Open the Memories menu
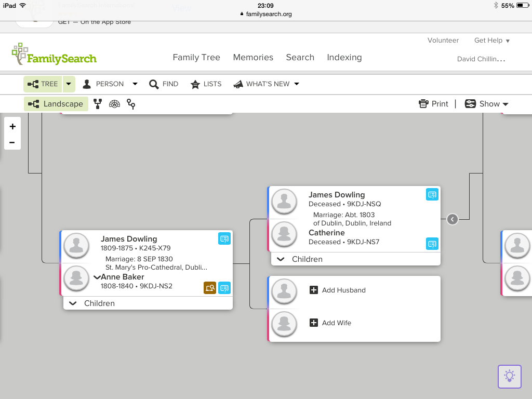This screenshot has width=532, height=399. pos(253,58)
